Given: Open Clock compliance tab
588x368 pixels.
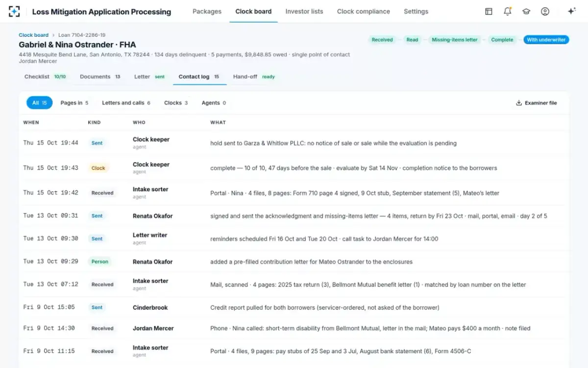Looking at the screenshot, I should [x=364, y=11].
